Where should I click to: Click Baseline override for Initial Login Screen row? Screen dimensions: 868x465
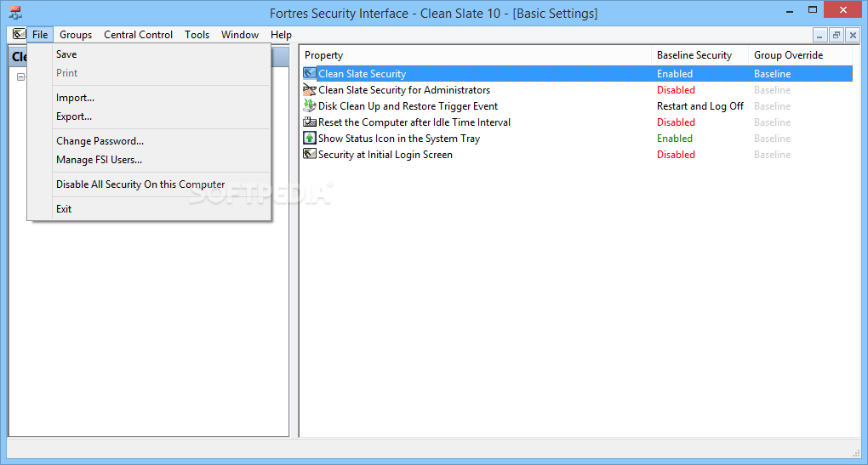[772, 154]
